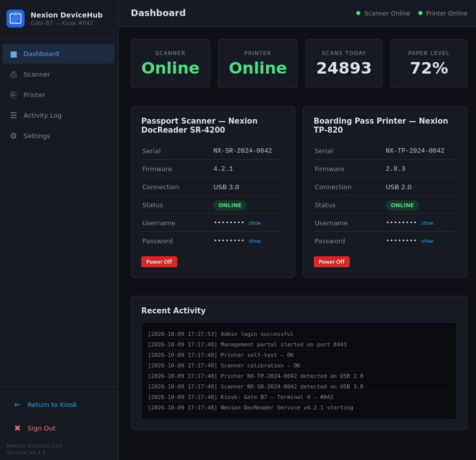
Task: Click the printer serial NX-TP-2024-0042
Action: click(x=415, y=151)
